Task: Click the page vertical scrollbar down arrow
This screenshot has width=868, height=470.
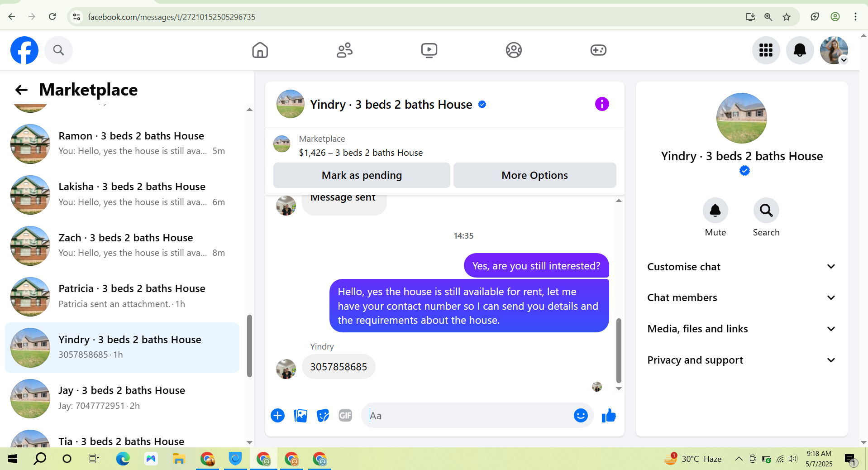Action: (x=863, y=442)
